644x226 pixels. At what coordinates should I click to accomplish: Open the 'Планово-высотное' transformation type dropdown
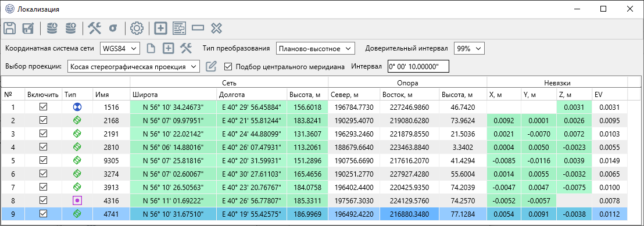point(316,48)
